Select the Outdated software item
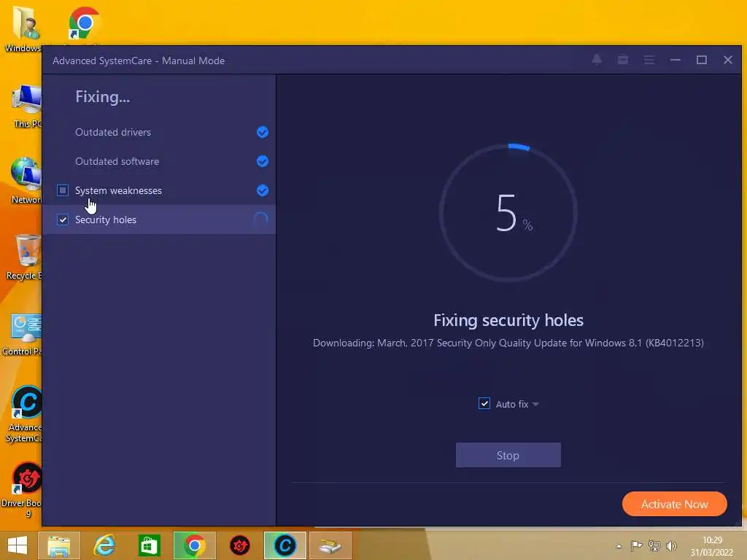 tap(117, 161)
